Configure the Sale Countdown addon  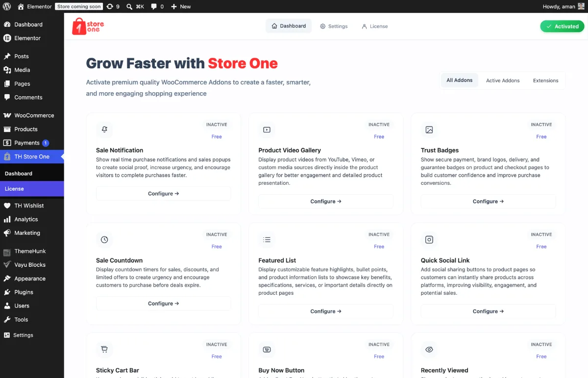(163, 303)
